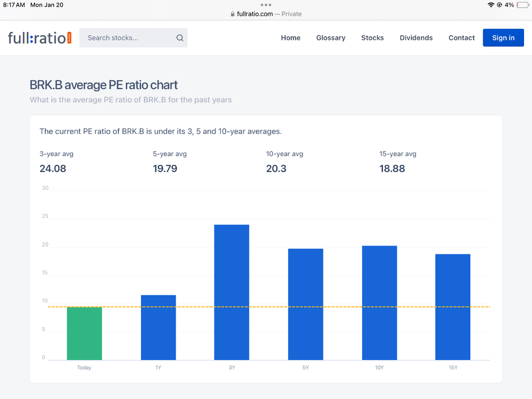Click the fullratio logo
This screenshot has height=399, width=532.
(40, 38)
